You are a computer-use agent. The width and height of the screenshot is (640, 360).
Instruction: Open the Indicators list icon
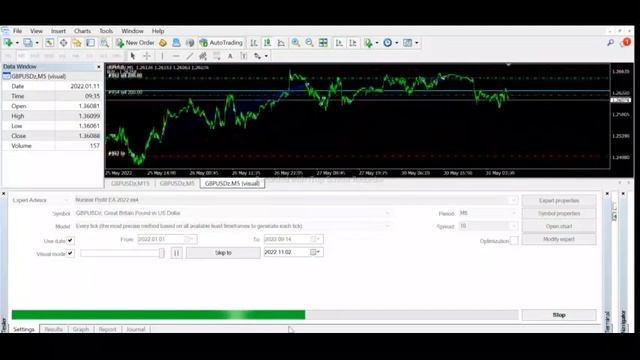coord(368,42)
